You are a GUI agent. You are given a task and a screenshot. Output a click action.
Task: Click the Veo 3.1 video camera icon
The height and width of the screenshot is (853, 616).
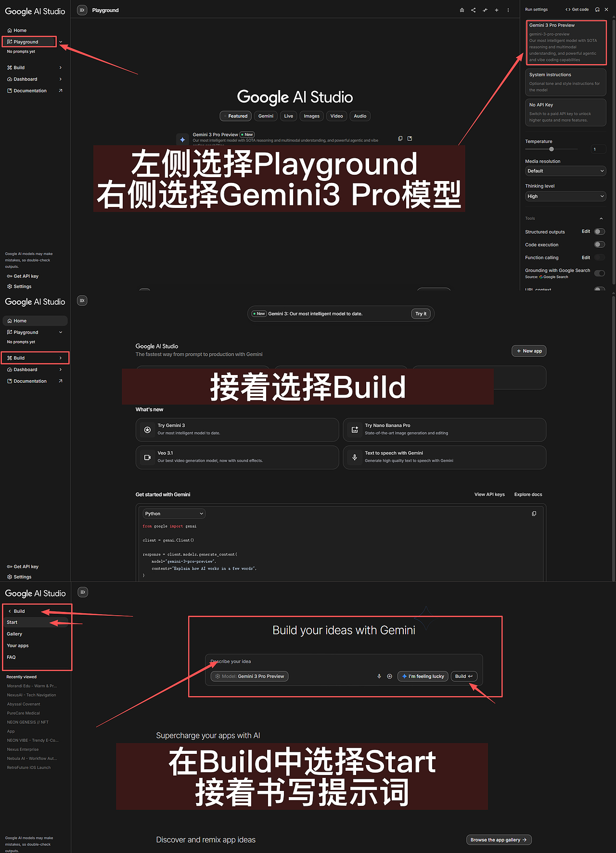click(x=148, y=457)
